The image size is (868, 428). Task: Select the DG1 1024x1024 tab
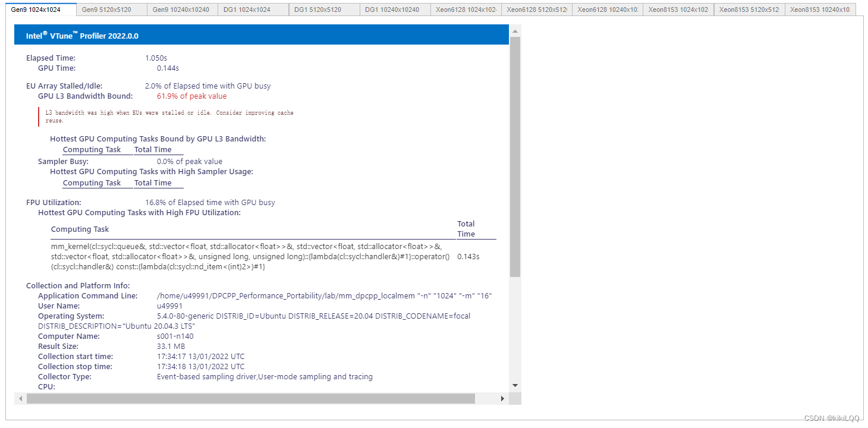pos(253,10)
